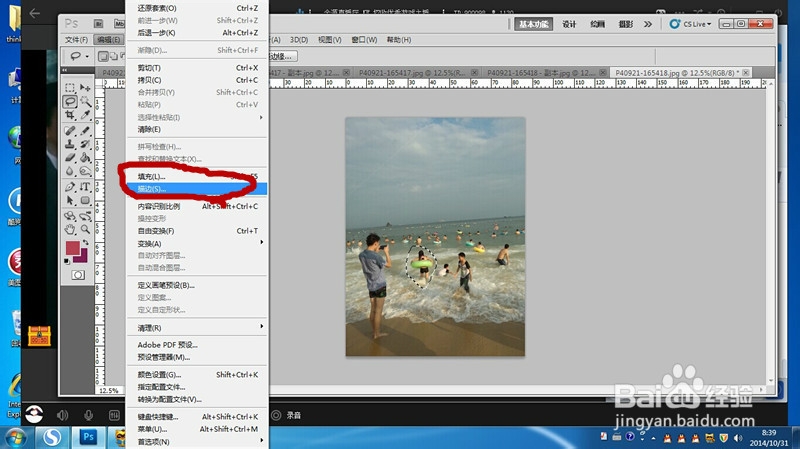
Task: Choose 颜色设置(G)... menu item
Action: coord(197,375)
